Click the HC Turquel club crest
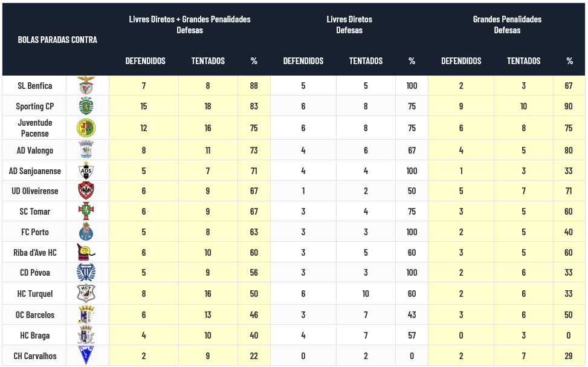Screen dimensions: 588x367 click(86, 294)
